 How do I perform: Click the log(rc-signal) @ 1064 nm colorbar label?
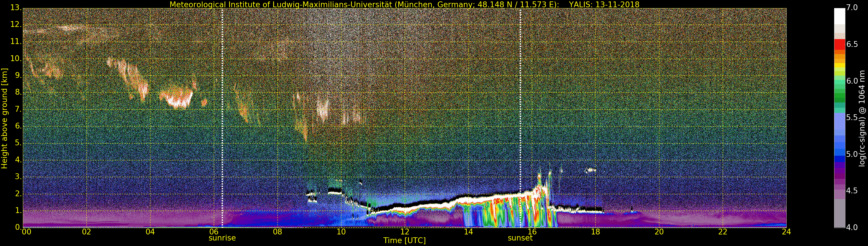click(862, 118)
